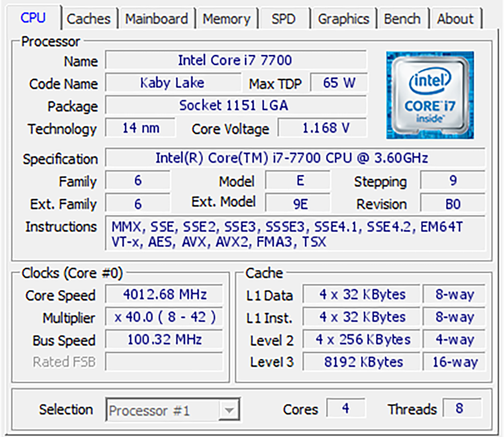Click the 'Clocks (Core #0)' group label
504x437 pixels.
(72, 274)
